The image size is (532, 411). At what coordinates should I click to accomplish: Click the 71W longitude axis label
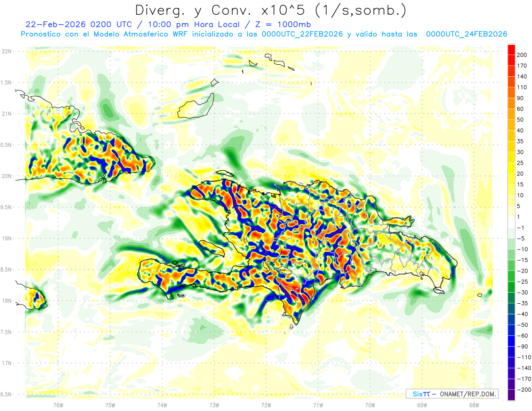pos(318,405)
